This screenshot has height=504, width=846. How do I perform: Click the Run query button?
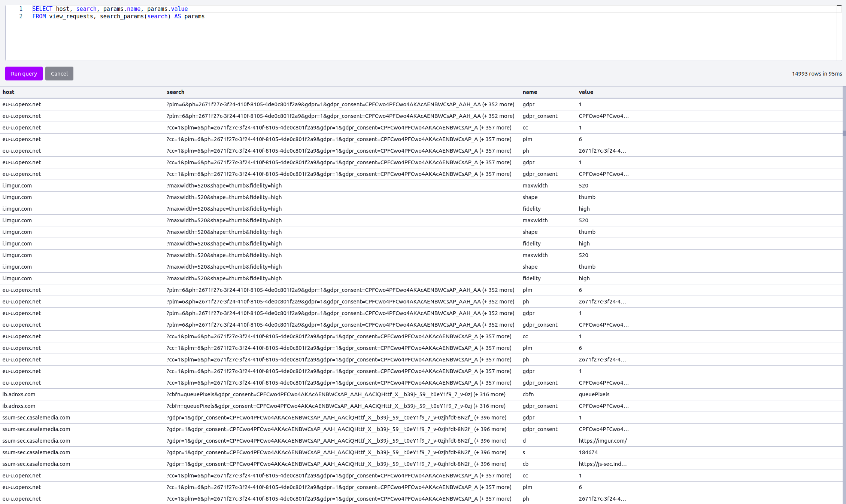coord(24,73)
